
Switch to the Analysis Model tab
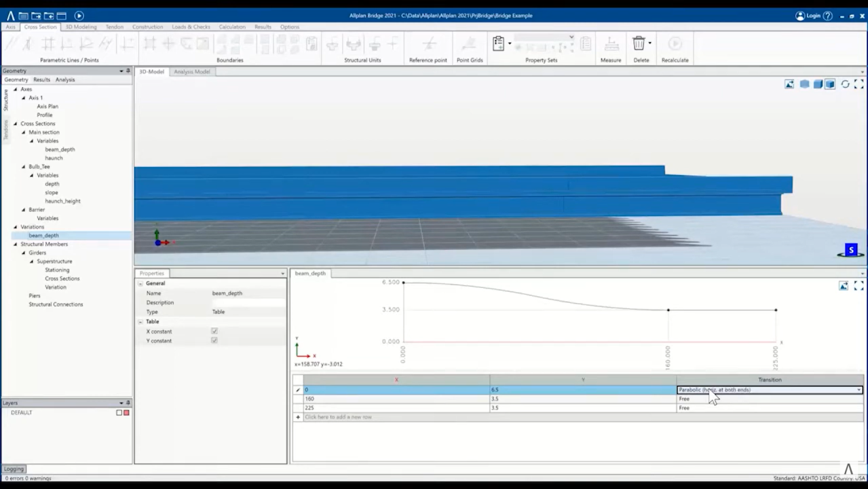tap(191, 71)
